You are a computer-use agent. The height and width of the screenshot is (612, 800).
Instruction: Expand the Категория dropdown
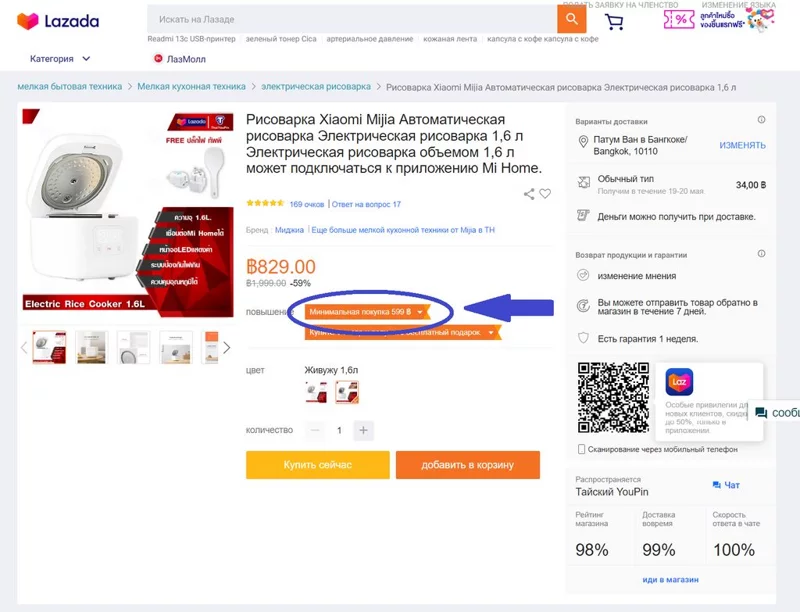pos(60,59)
